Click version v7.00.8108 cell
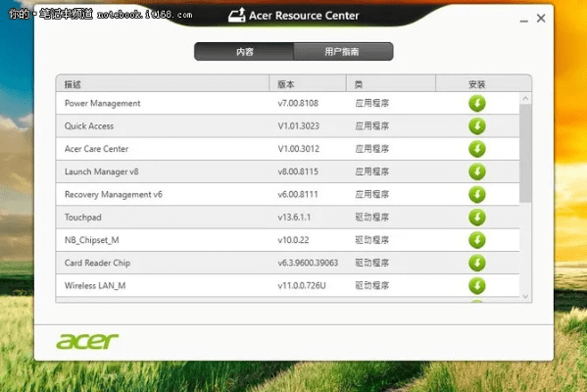The width and height of the screenshot is (587, 392). coord(298,103)
